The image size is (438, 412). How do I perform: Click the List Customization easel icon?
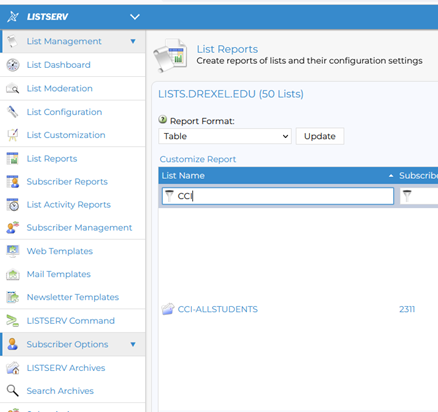(x=13, y=135)
